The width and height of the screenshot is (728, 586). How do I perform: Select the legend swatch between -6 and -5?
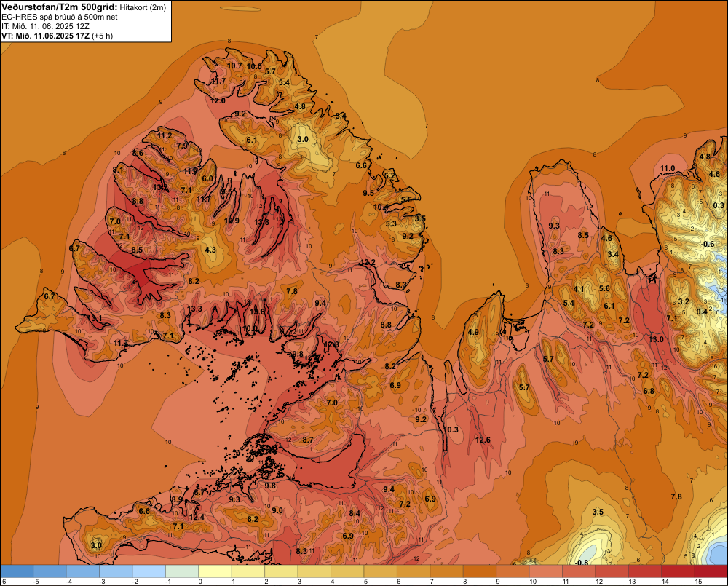coord(17,571)
